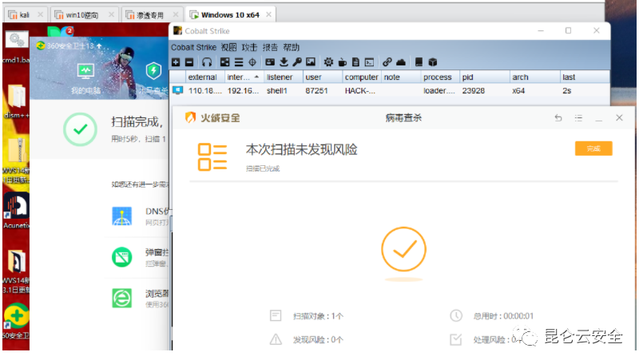Open Cobalt Strike credentials icon
Screen dimensions: 643x364
(270, 62)
